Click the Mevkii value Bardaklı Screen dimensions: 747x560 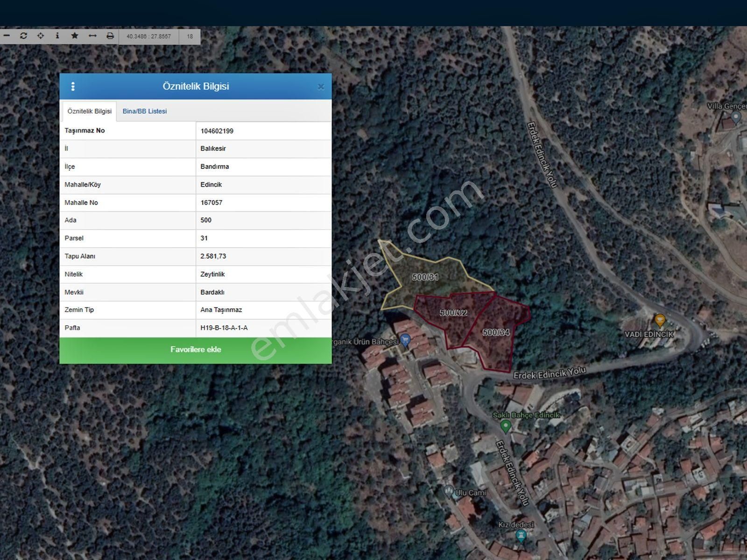212,293
